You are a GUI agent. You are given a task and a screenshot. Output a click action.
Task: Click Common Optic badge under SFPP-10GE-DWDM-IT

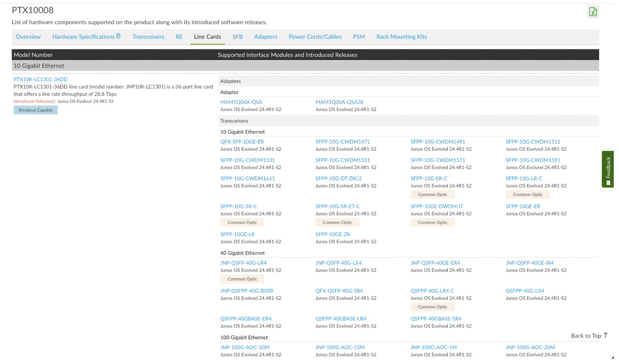click(433, 223)
